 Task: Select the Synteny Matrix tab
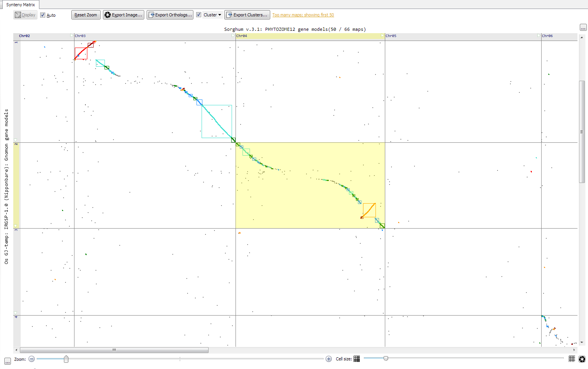pyautogui.click(x=20, y=5)
